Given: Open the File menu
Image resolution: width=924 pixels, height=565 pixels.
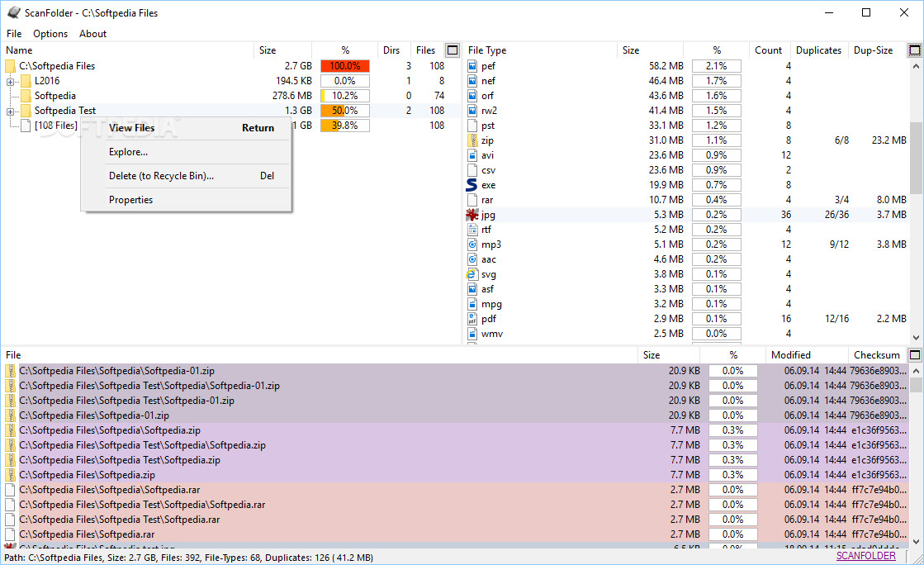Looking at the screenshot, I should coord(13,34).
